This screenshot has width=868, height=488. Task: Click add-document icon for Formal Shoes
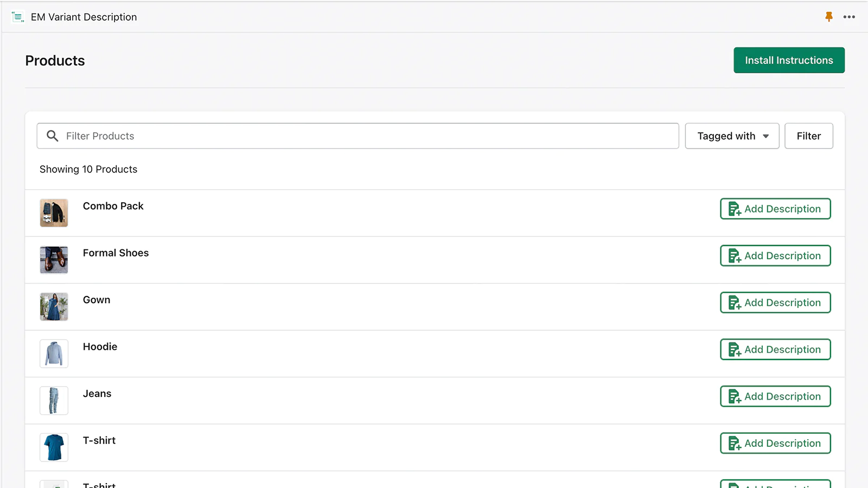pos(735,256)
